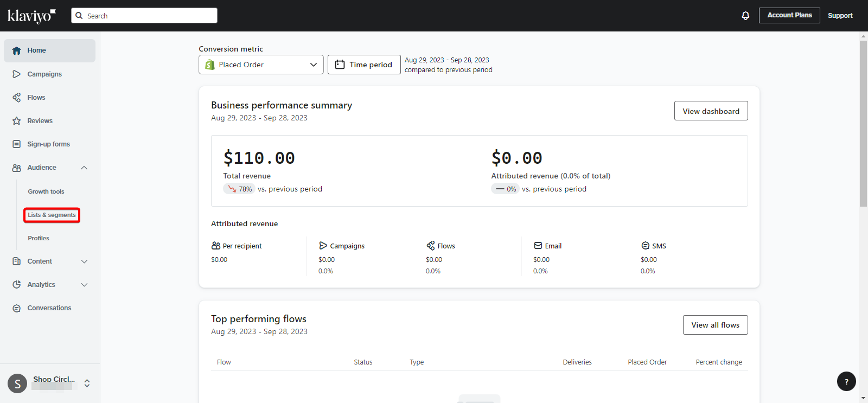This screenshot has width=868, height=403.
Task: Click the Home icon in sidebar
Action: pos(17,50)
